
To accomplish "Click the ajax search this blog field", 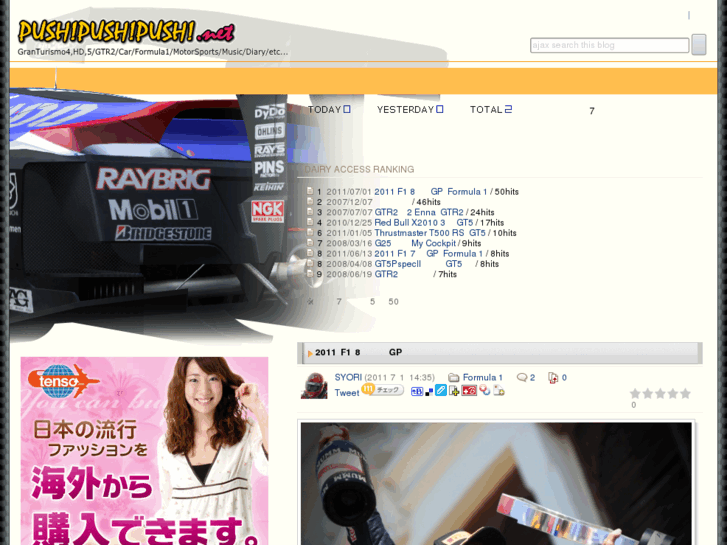I will click(609, 45).
